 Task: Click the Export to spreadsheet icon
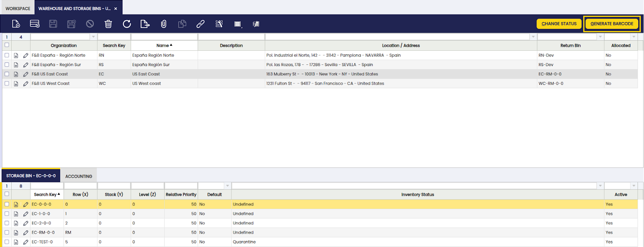(145, 24)
